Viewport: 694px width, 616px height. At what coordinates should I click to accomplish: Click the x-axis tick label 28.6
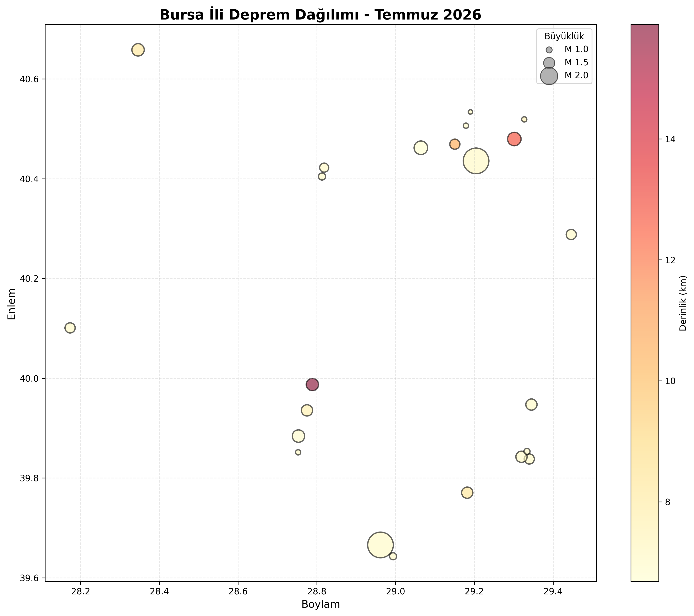coord(238,592)
